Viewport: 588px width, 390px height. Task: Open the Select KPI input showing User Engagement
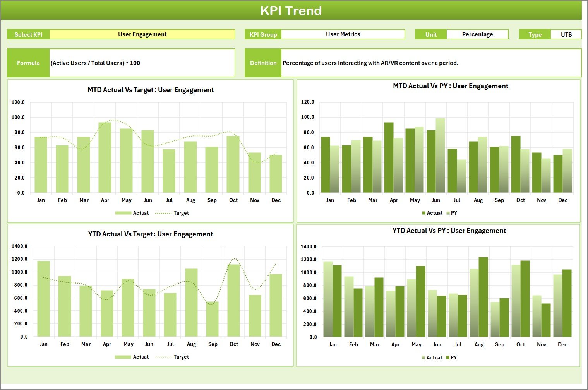(142, 34)
